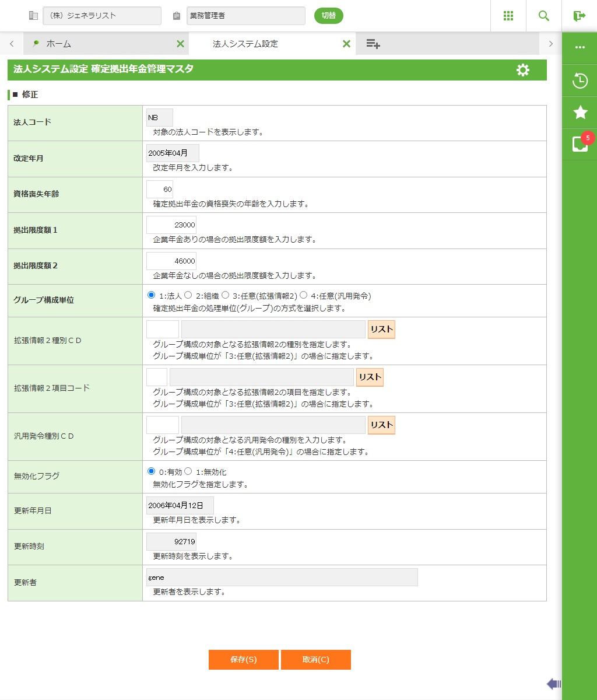597x700 pixels.
Task: Switch to the ホーム tab
Action: coord(58,44)
